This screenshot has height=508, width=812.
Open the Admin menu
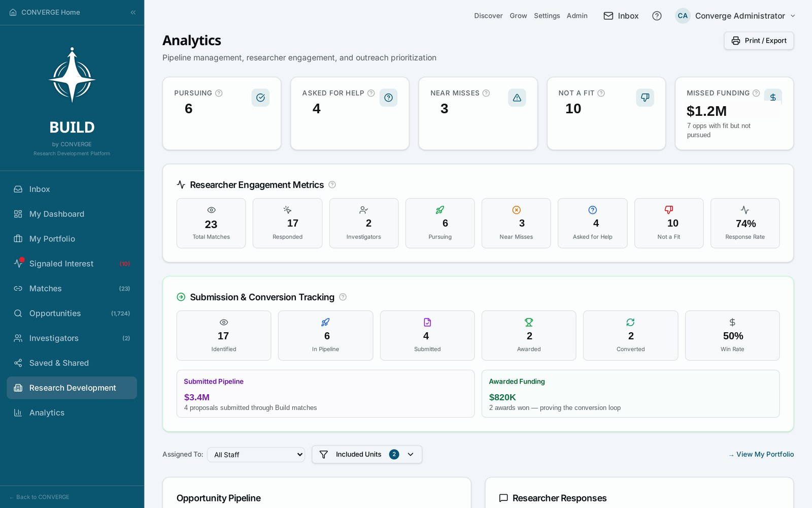click(x=577, y=16)
